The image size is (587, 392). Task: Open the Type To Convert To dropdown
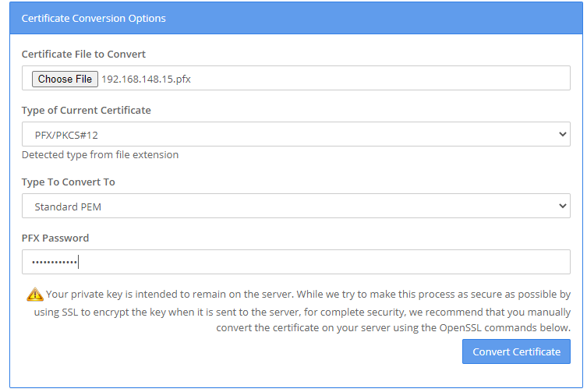tap(296, 207)
